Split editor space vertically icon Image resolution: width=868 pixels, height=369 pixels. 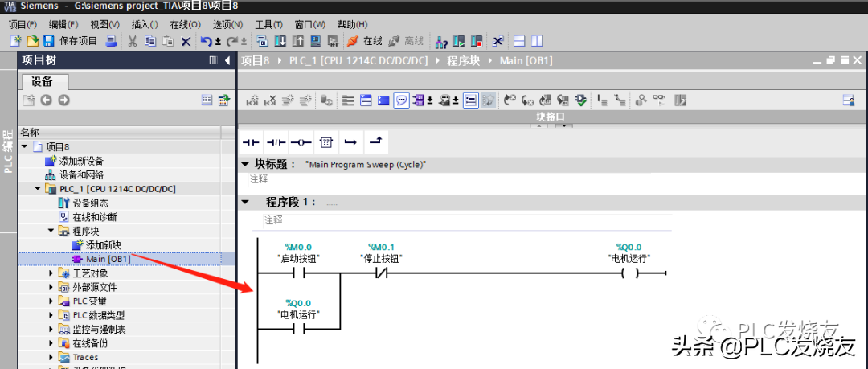click(x=537, y=41)
